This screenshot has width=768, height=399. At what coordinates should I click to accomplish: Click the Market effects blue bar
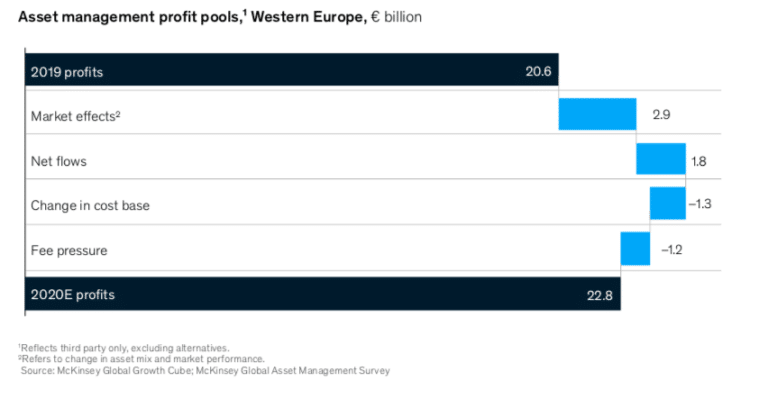(598, 114)
